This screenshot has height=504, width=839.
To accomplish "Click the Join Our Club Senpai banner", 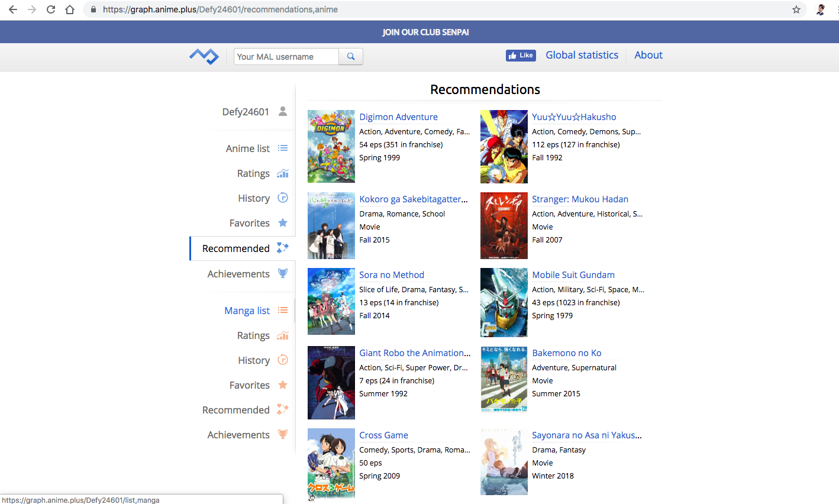I will coord(425,32).
